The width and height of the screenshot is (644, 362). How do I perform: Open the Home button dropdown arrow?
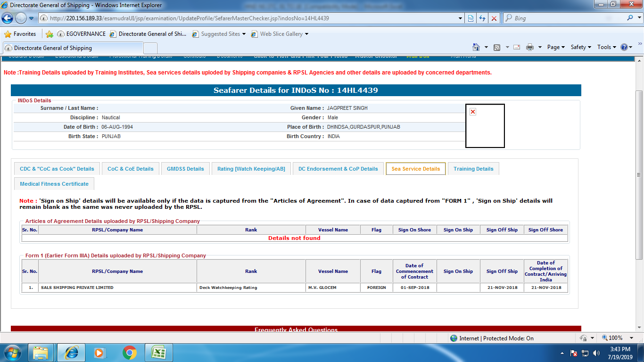(x=486, y=47)
